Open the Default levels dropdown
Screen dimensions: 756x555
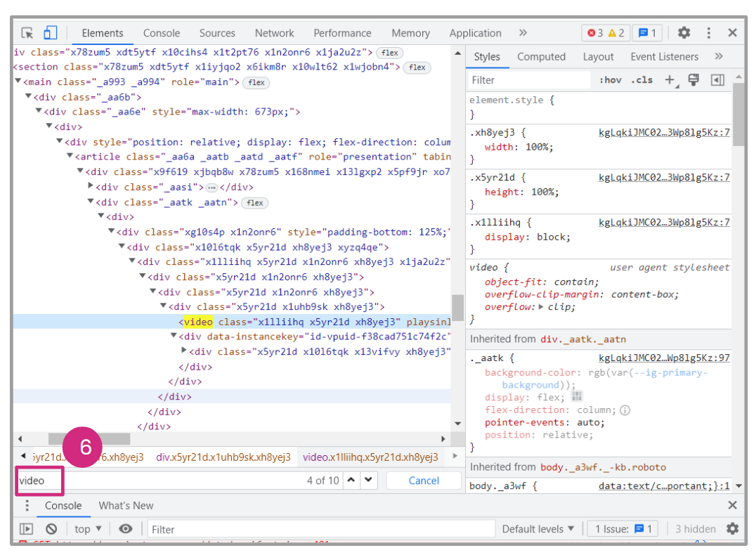[537, 529]
